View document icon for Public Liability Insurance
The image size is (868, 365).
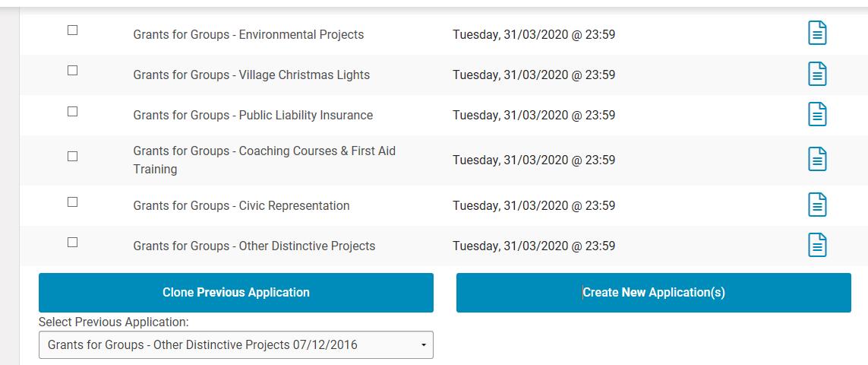817,115
